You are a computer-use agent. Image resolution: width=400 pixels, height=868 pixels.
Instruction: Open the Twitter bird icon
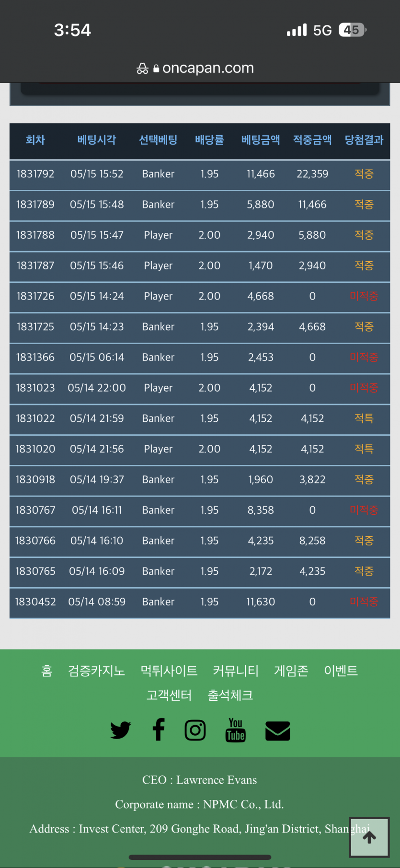120,730
